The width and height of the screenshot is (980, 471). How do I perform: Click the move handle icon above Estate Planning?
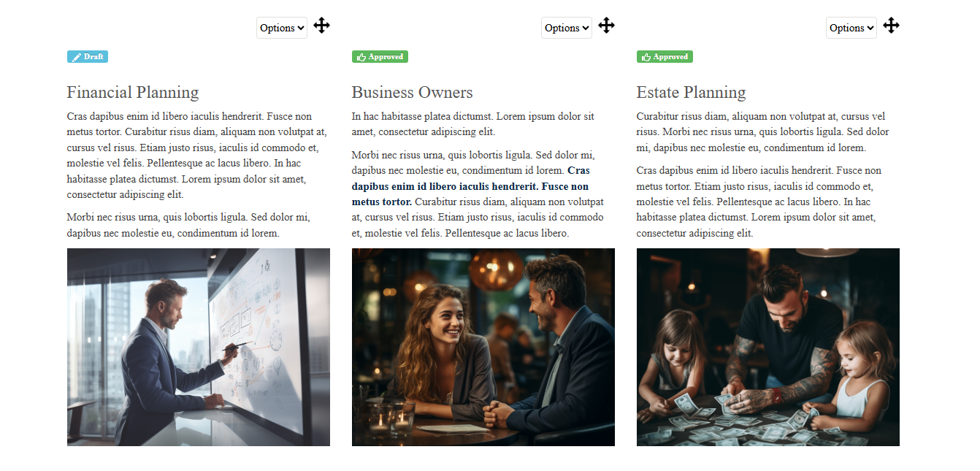pos(892,26)
